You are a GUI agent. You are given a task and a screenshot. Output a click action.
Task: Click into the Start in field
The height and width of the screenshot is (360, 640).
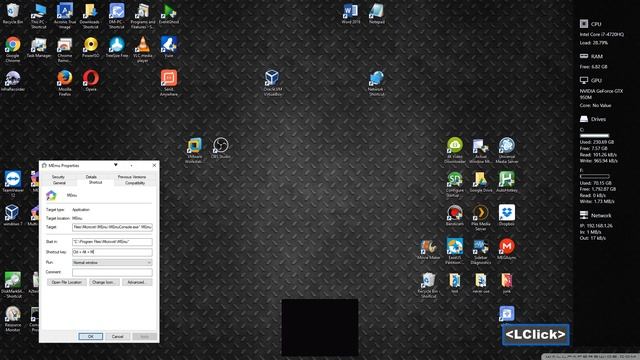tap(112, 242)
